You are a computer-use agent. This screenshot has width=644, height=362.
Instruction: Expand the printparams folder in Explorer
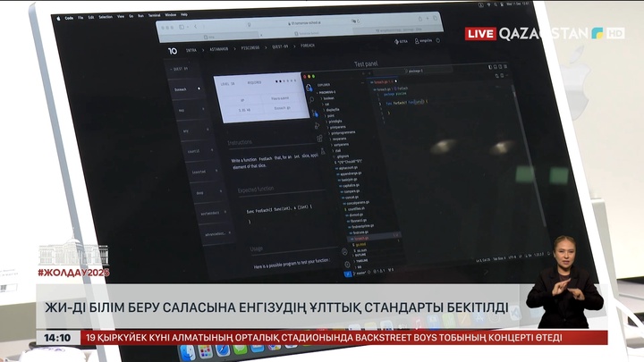pyautogui.click(x=337, y=127)
